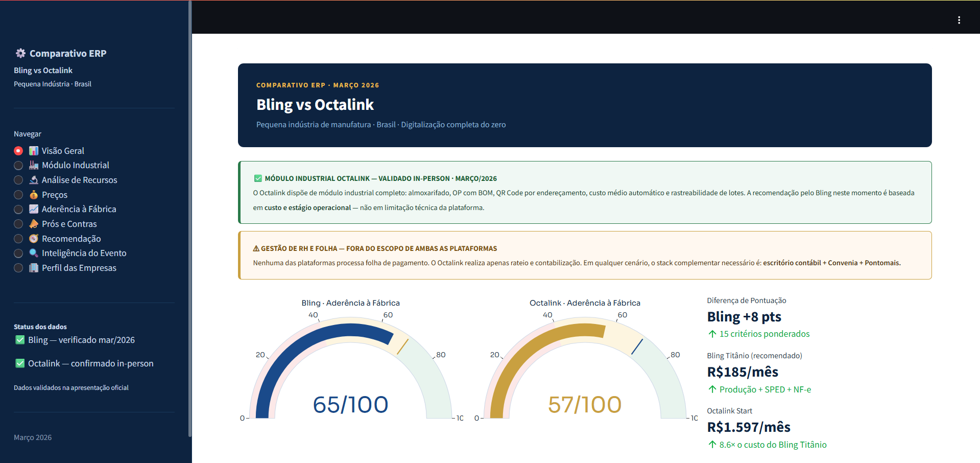Click the bar chart icon for Visão Geral

point(34,151)
